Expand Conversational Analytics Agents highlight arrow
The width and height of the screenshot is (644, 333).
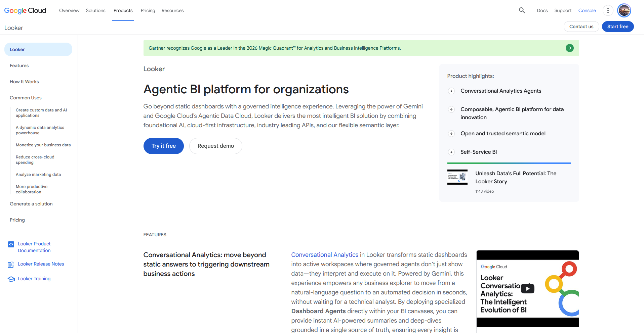tap(451, 91)
